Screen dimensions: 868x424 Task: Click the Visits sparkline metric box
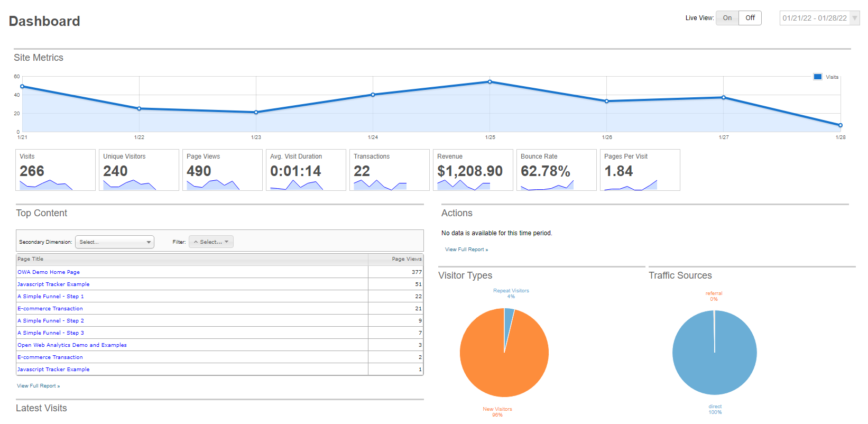pyautogui.click(x=56, y=170)
